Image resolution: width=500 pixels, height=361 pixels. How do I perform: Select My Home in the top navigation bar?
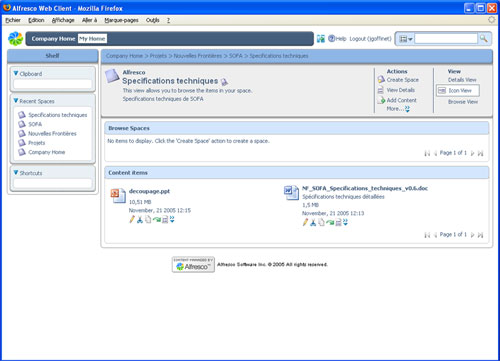tap(92, 39)
